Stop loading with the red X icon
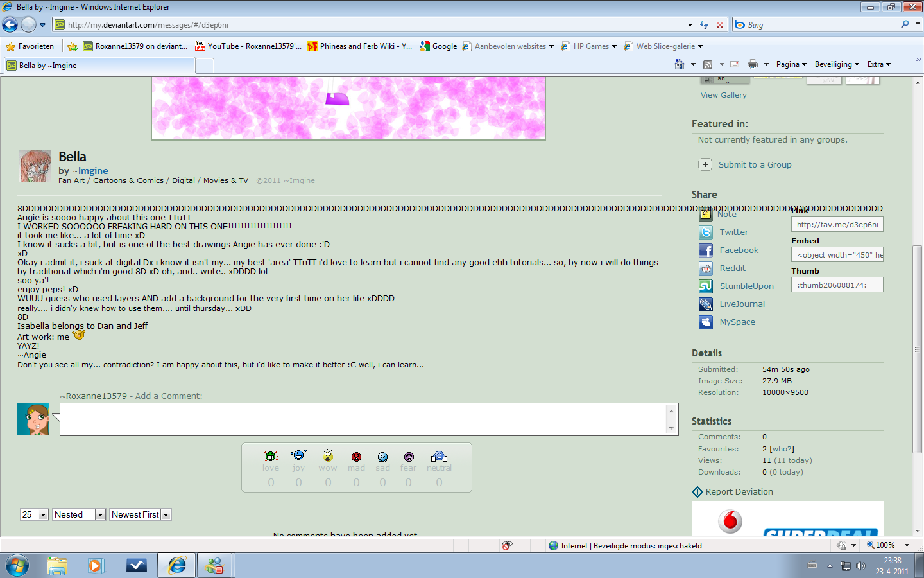 [x=720, y=25]
